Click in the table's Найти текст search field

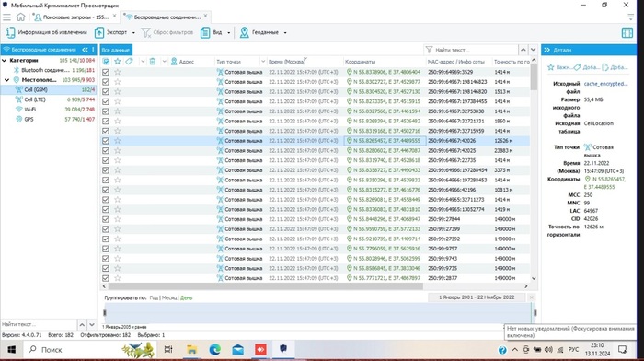point(475,50)
